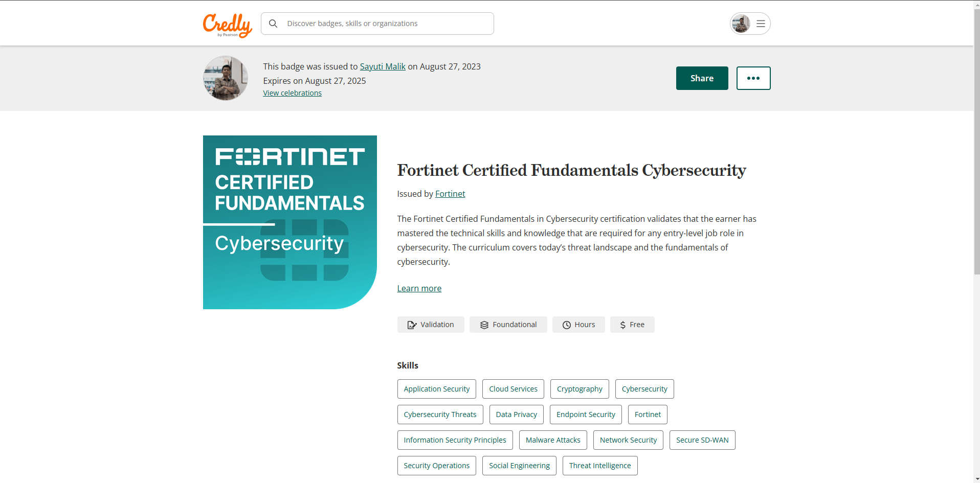
Task: Click the search magnifier icon
Action: pyautogui.click(x=273, y=24)
